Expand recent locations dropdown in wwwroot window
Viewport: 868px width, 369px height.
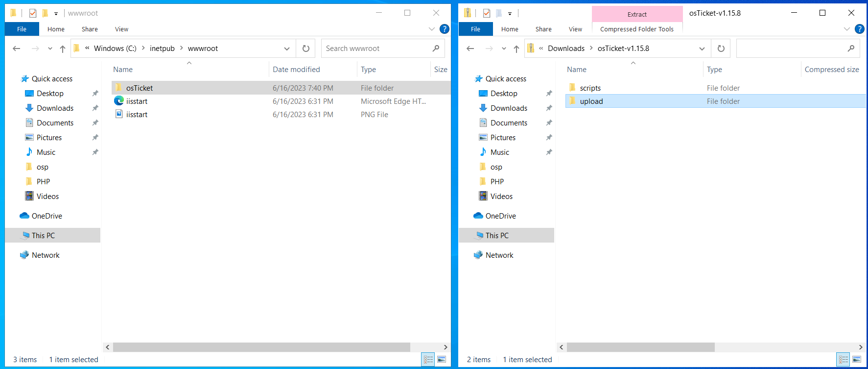[50, 49]
